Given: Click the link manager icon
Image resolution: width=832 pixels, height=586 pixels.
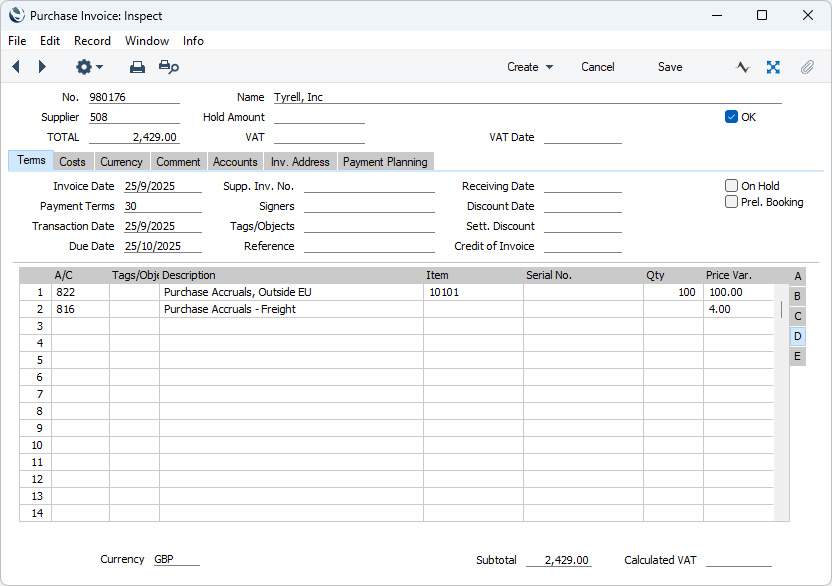Looking at the screenshot, I should click(773, 67).
